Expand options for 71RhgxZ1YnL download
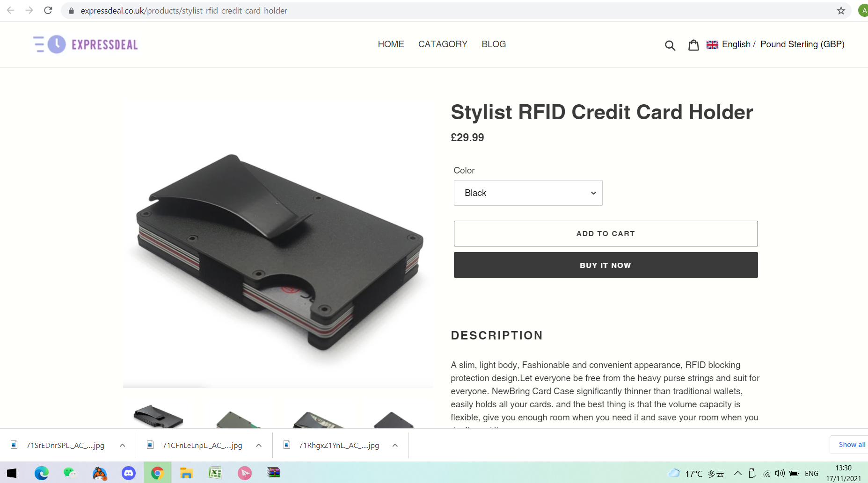Image resolution: width=868 pixels, height=483 pixels. (x=395, y=445)
